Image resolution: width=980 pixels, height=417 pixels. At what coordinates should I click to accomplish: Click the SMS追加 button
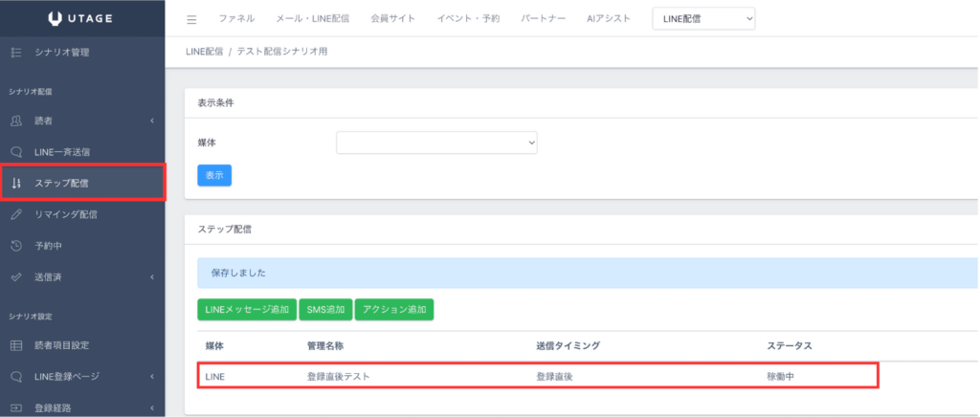[x=325, y=310]
